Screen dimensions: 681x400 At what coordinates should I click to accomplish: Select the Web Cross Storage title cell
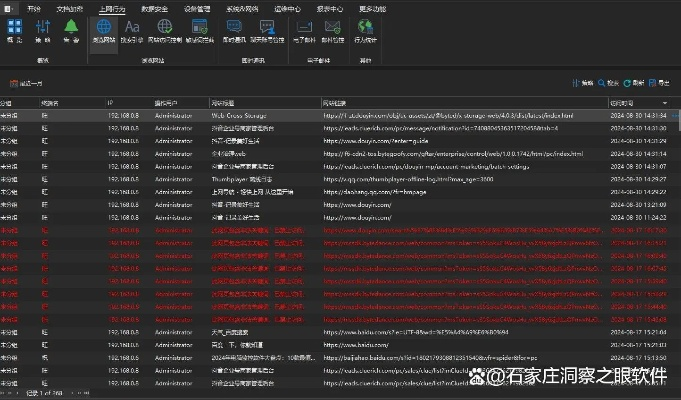[239, 116]
